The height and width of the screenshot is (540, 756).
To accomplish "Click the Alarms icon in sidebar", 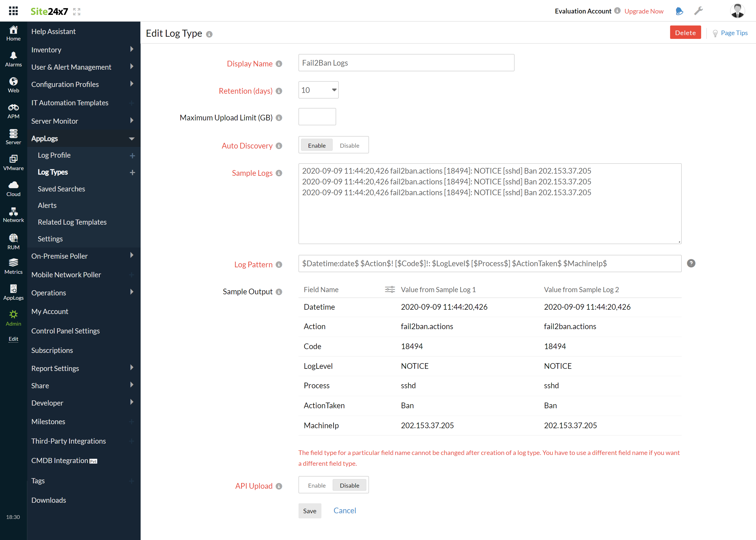I will [x=13, y=56].
